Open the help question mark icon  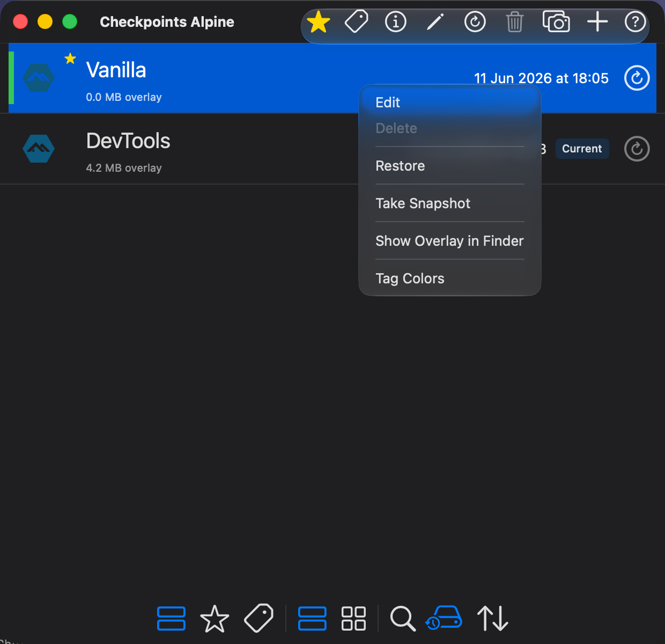point(636,22)
